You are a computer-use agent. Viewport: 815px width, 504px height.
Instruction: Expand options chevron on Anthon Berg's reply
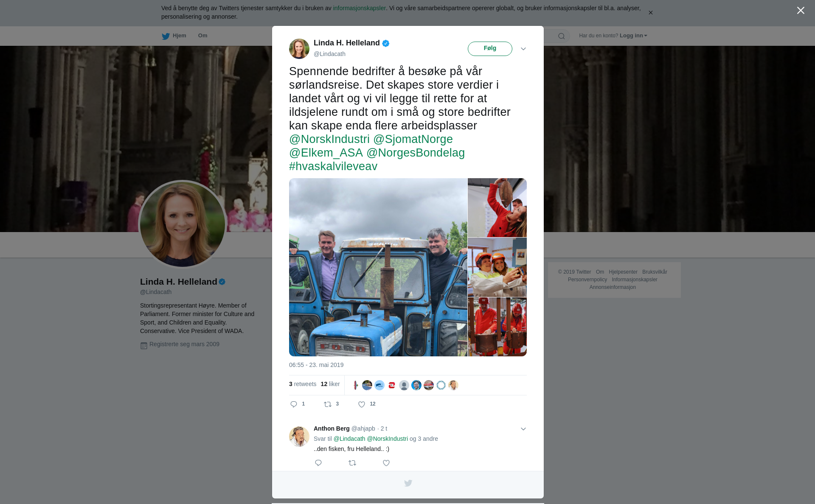[523, 429]
